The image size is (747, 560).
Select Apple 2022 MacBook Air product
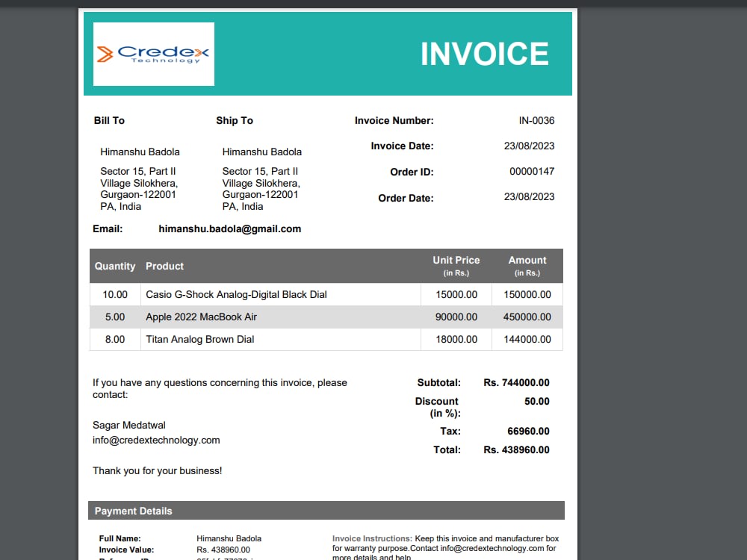(x=201, y=317)
